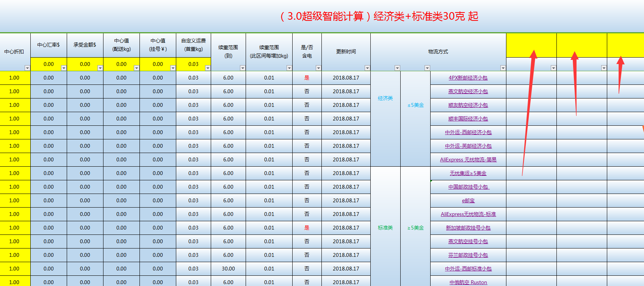
Task: Open the 新加坡邮政挂号小包 link
Action: 468,228
